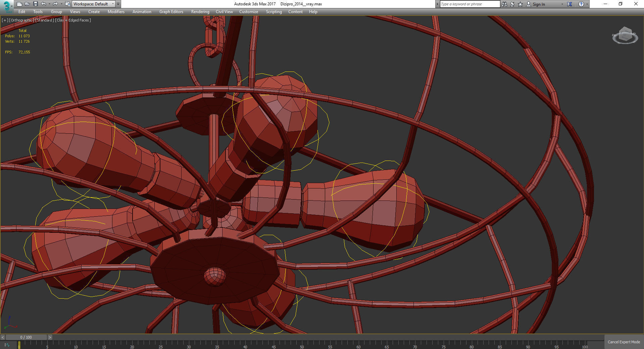Start search with the binoculars icon
644x349 pixels.
[x=504, y=4]
